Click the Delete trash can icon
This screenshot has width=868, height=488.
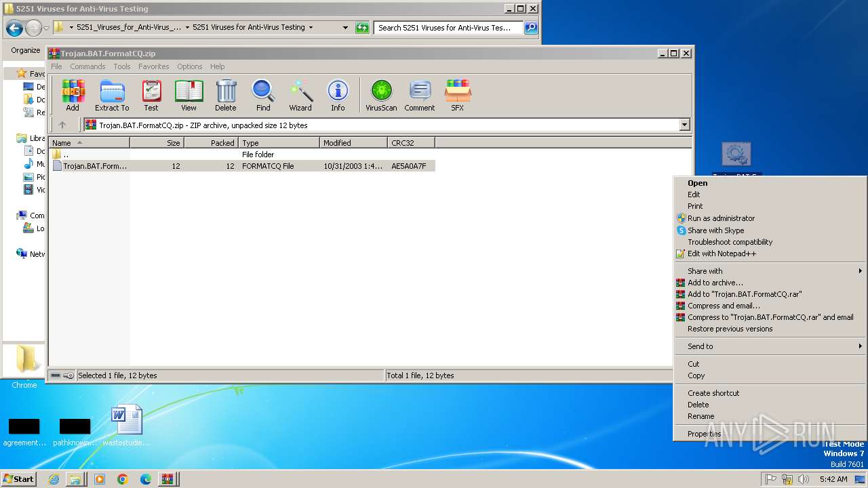tap(226, 95)
